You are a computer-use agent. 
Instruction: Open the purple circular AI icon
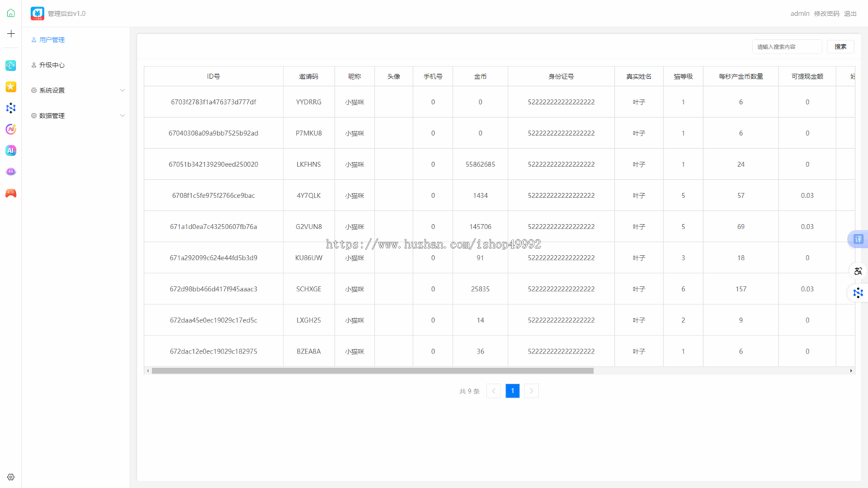tap(11, 129)
